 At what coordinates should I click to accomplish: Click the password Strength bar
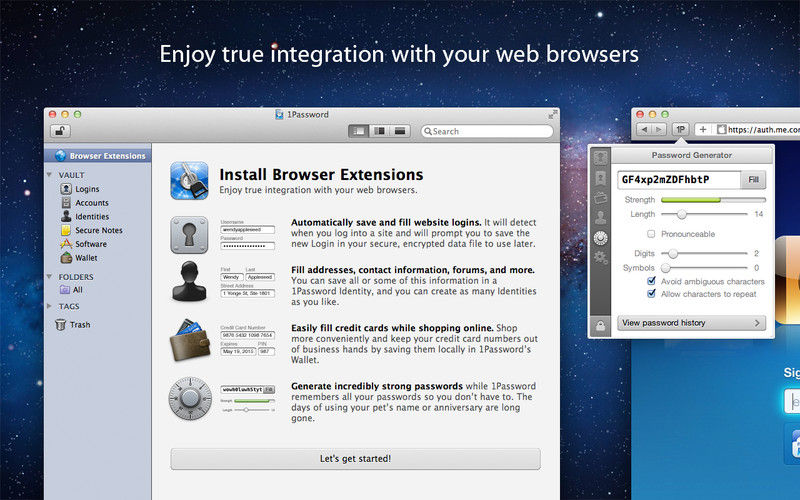[713, 200]
